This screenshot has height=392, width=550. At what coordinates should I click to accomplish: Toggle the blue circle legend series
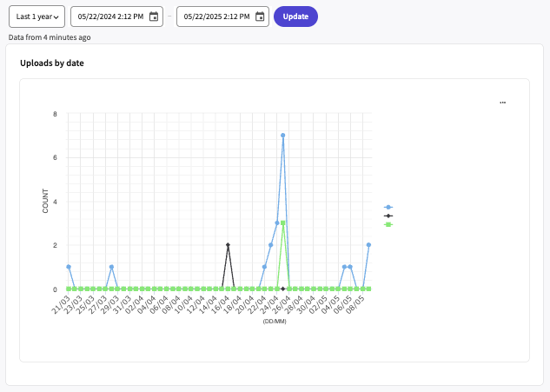coord(388,207)
